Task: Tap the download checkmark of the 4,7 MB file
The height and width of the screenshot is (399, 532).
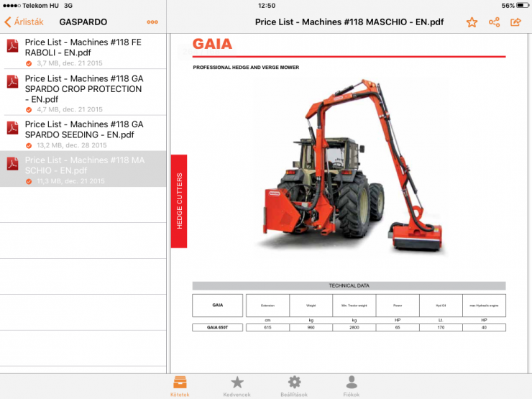Action: click(x=29, y=109)
